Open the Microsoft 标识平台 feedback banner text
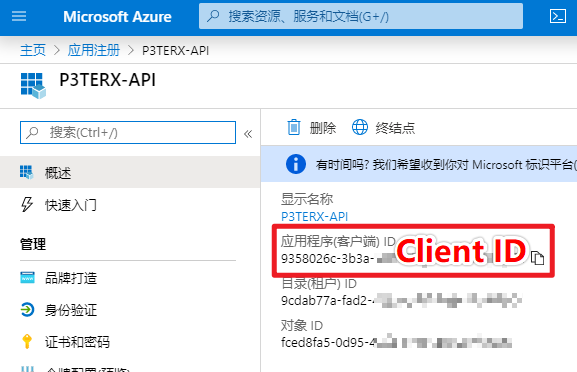 pyautogui.click(x=446, y=164)
